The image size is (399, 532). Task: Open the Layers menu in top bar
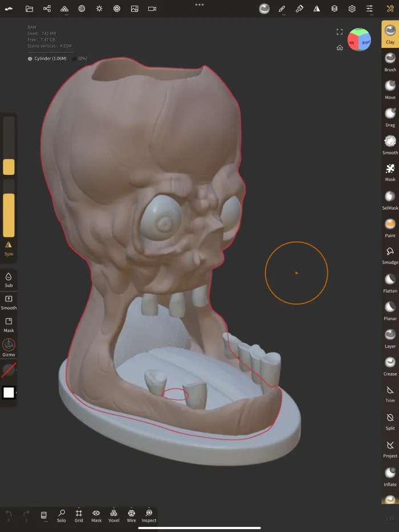pyautogui.click(x=335, y=9)
